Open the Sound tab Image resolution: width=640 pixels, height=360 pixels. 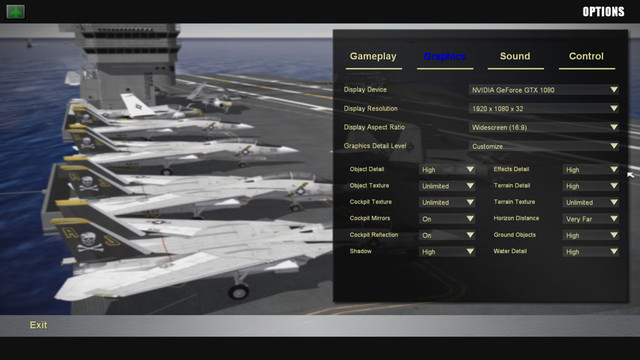[515, 56]
